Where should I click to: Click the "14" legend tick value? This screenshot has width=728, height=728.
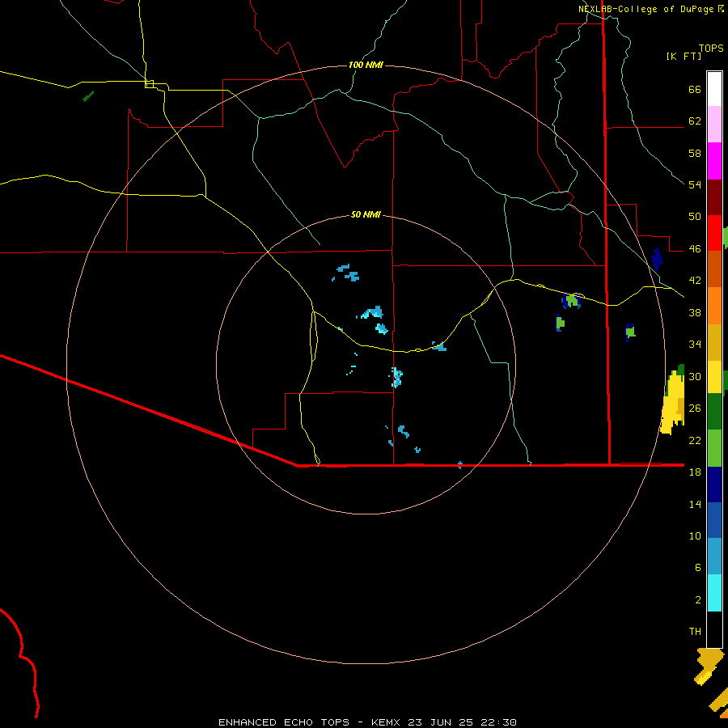pyautogui.click(x=695, y=504)
